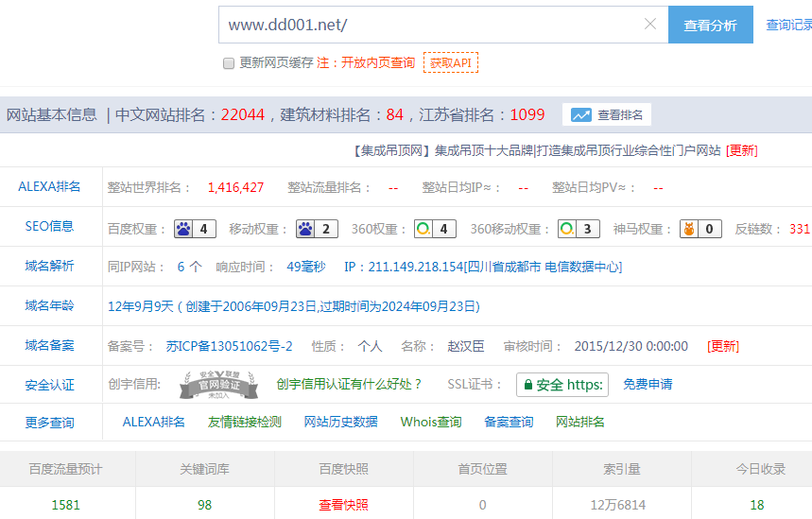
Task: Open the 查看快照 link
Action: [x=343, y=505]
